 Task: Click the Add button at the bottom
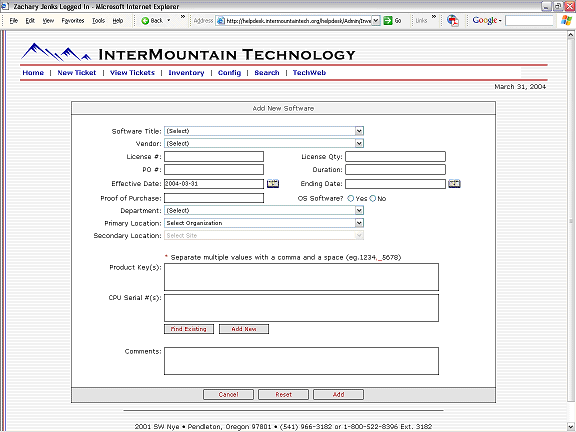click(339, 395)
